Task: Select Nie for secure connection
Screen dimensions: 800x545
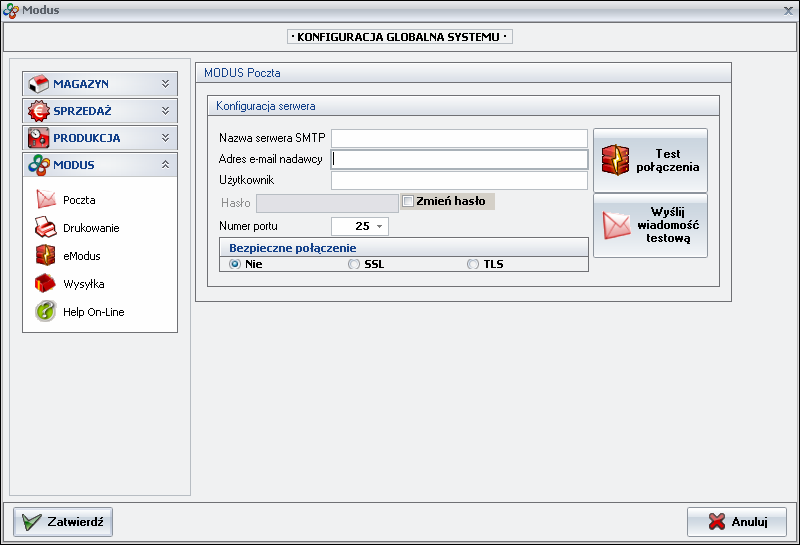Action: (x=235, y=264)
